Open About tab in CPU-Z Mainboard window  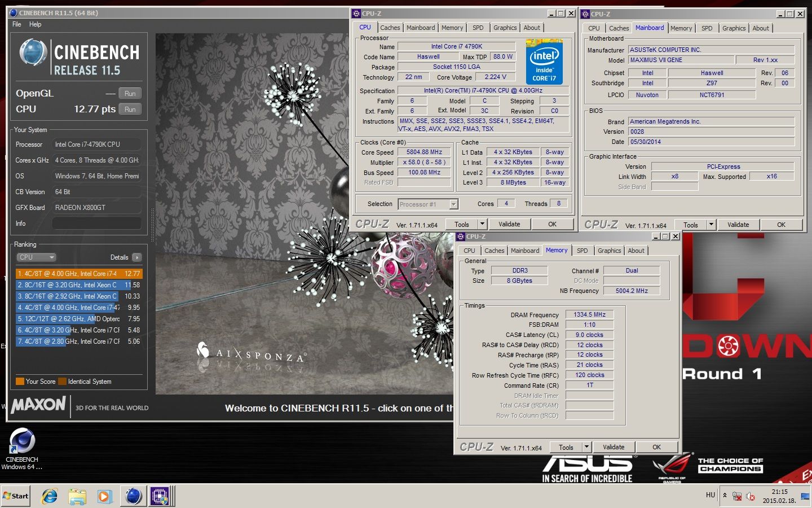pos(761,28)
